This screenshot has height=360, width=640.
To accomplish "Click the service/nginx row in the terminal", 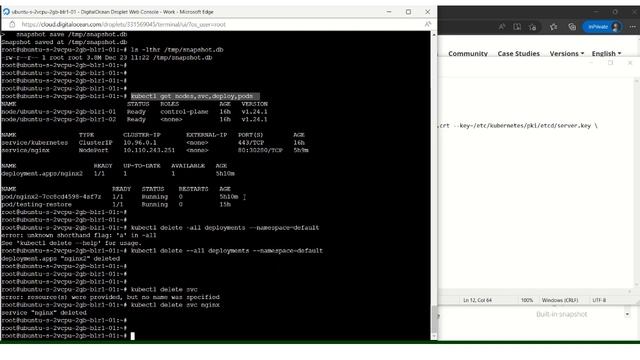I will point(155,151).
